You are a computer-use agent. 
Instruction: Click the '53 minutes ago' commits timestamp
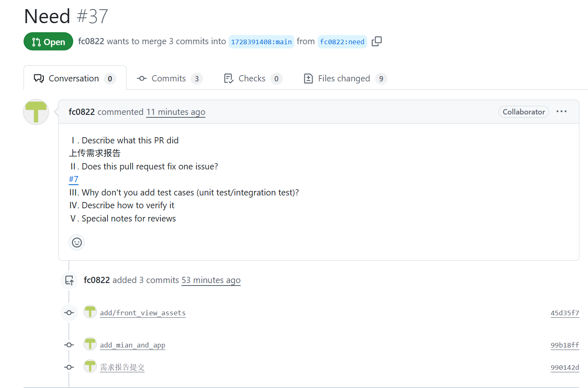click(x=211, y=280)
